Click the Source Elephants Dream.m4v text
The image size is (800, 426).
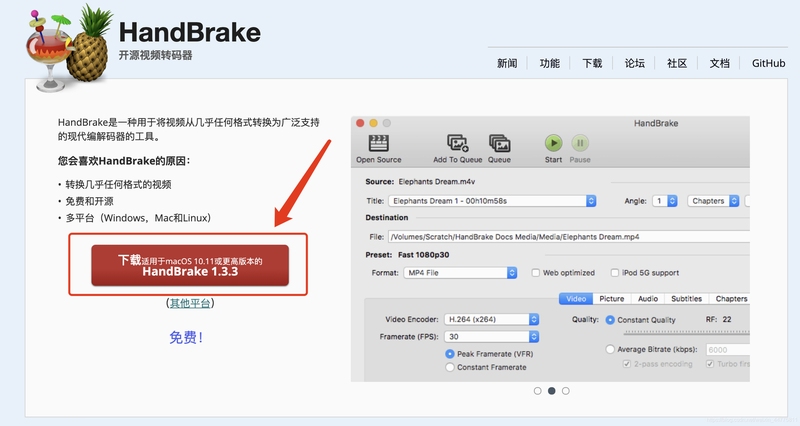click(420, 182)
